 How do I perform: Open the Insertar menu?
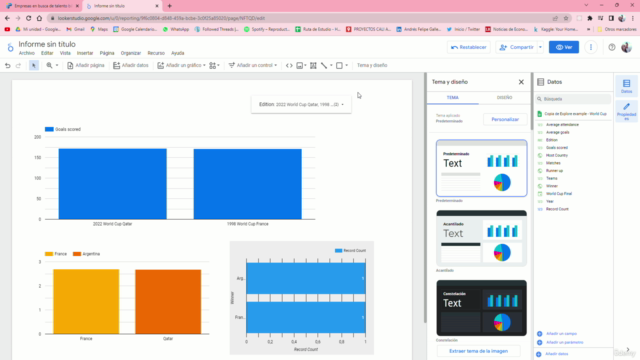(85, 53)
